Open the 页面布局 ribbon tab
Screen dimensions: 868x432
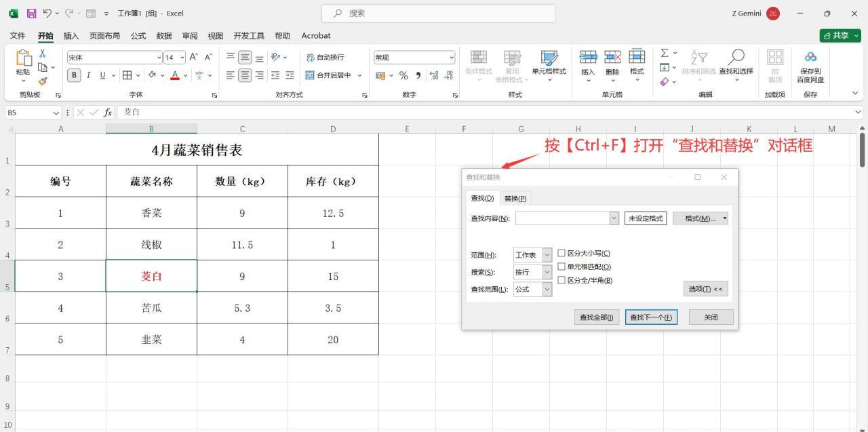click(x=104, y=36)
